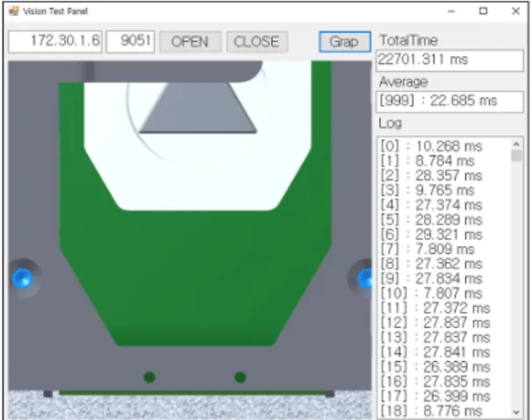Image resolution: width=532 pixels, height=420 pixels.
Task: Click the TotalTime value field
Action: click(449, 61)
